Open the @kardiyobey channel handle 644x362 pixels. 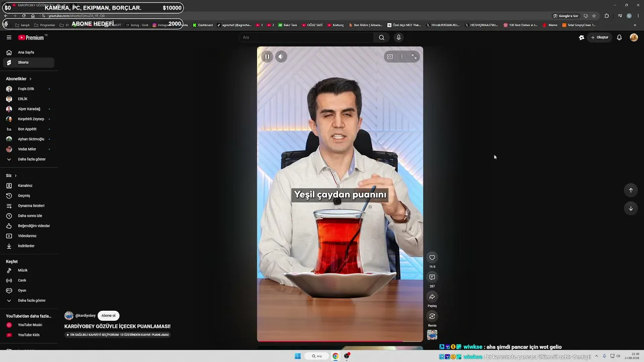[x=86, y=316]
